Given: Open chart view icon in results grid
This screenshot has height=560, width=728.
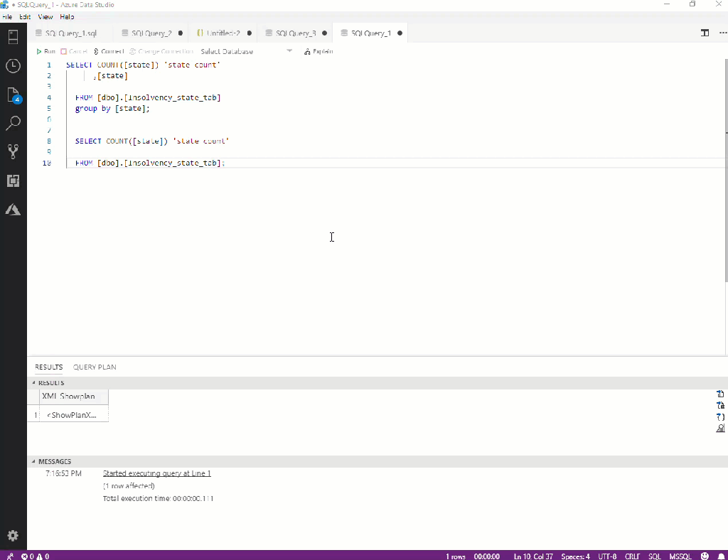Looking at the screenshot, I should click(x=720, y=429).
